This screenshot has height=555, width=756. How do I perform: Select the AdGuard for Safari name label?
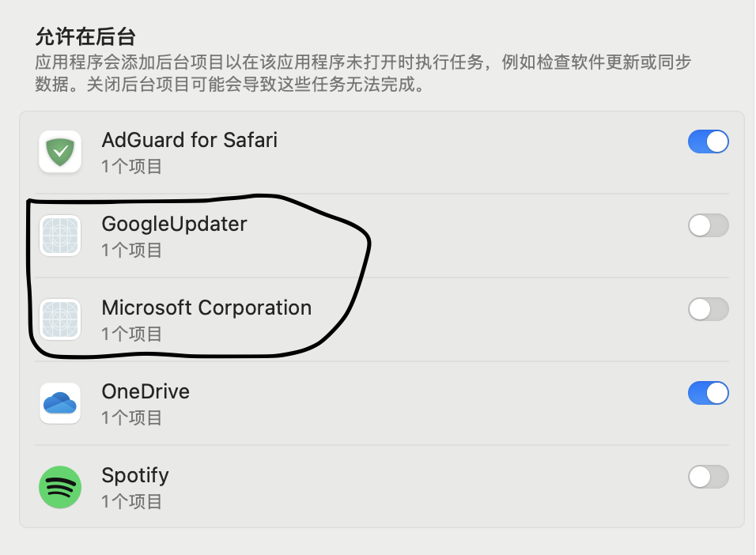(190, 141)
